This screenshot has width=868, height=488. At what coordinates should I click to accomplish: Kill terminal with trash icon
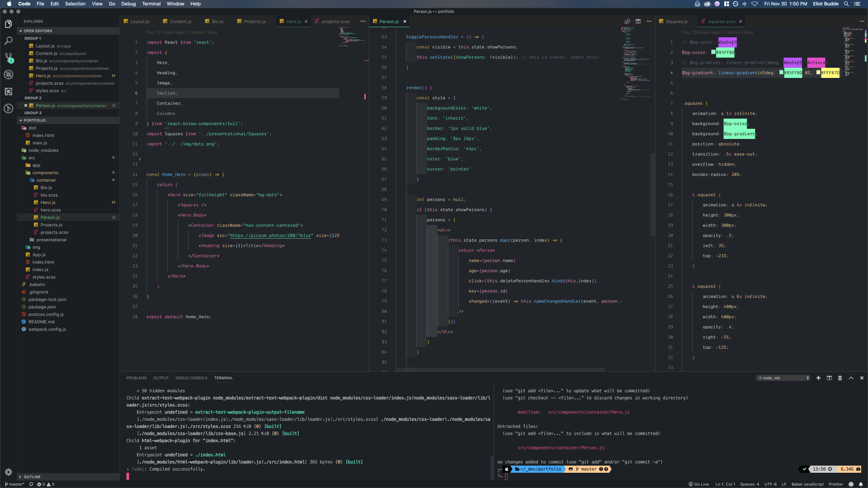840,378
